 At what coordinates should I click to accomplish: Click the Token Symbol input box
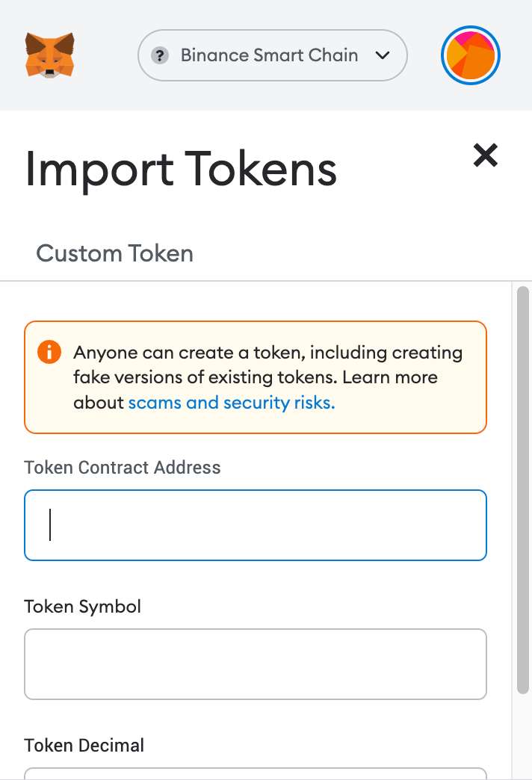coord(256,664)
